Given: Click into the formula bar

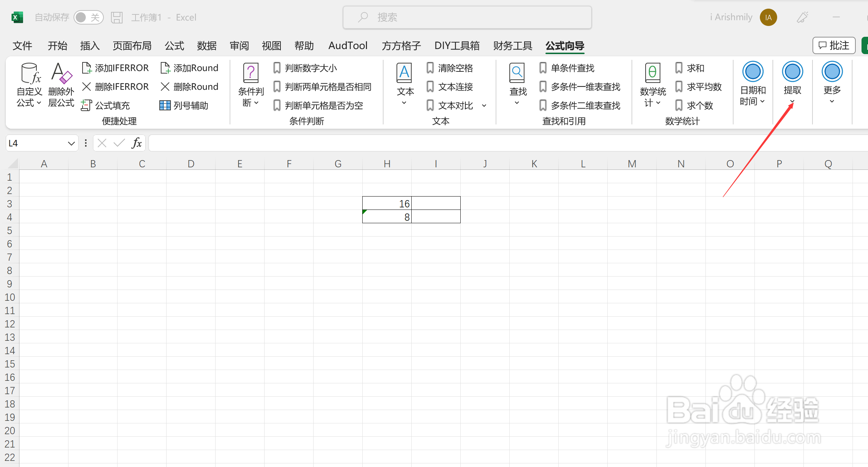Looking at the screenshot, I should [x=508, y=143].
